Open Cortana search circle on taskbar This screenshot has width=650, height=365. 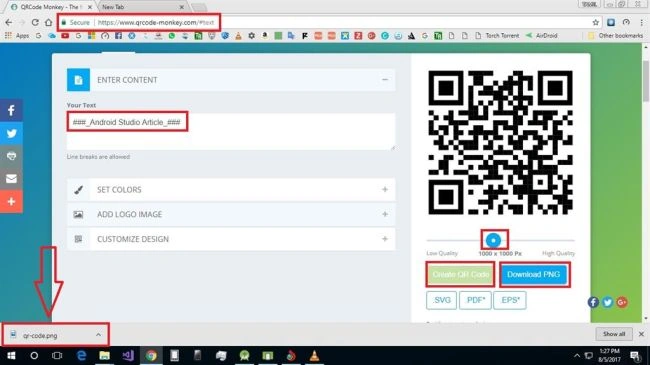tap(34, 355)
